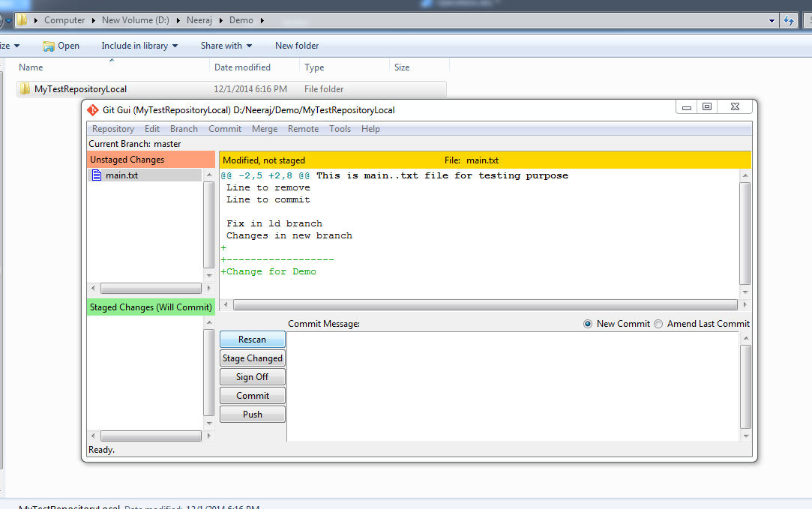Create a New folder in Explorer
Image resolution: width=812 pixels, height=509 pixels.
(296, 46)
